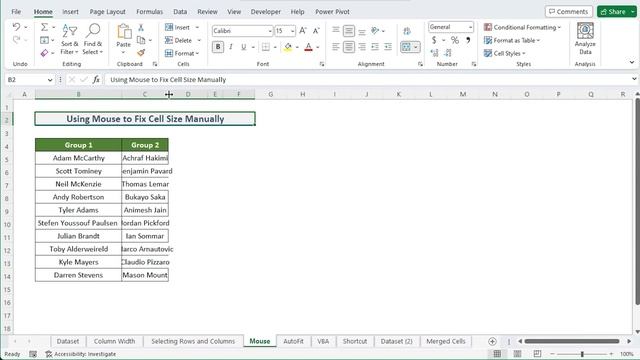Decrease font size with the smaller A
The width and height of the screenshot is (640, 360).
(316, 31)
